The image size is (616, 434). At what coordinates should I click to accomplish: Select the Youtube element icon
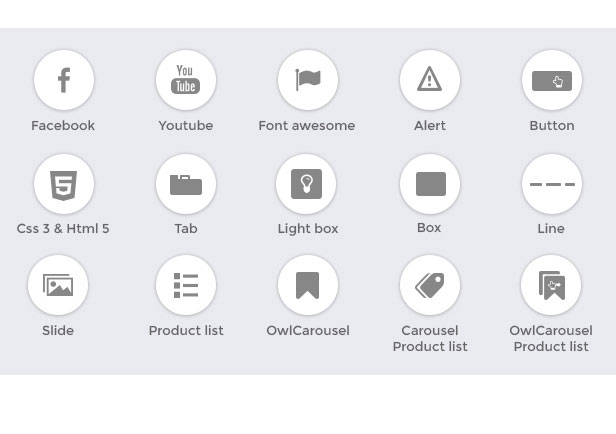pyautogui.click(x=186, y=80)
